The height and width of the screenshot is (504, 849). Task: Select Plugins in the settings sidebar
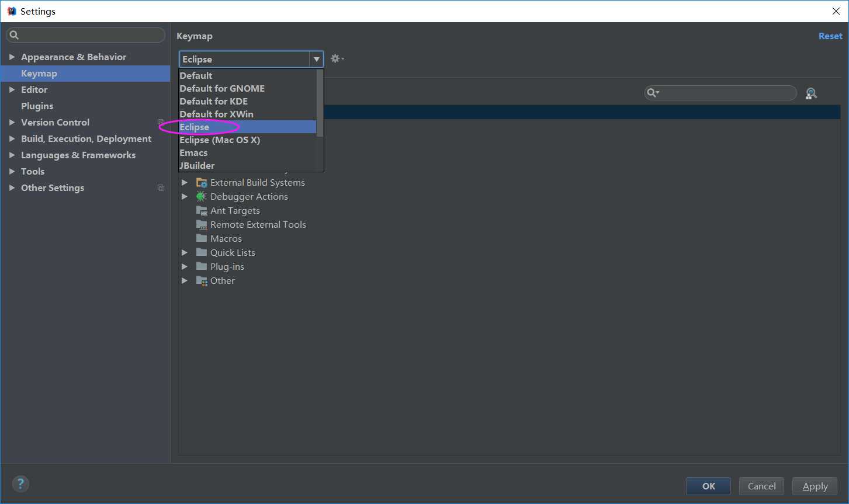pyautogui.click(x=85, y=106)
